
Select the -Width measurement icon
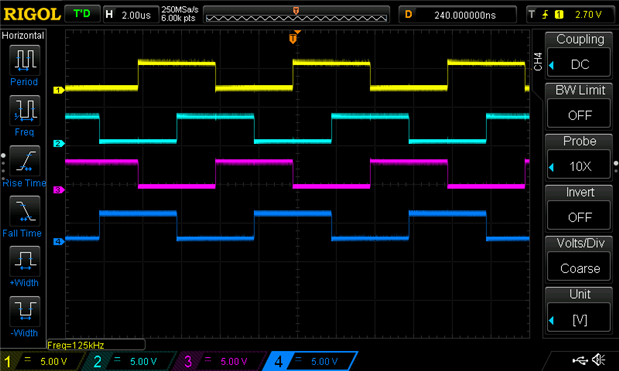(x=24, y=311)
